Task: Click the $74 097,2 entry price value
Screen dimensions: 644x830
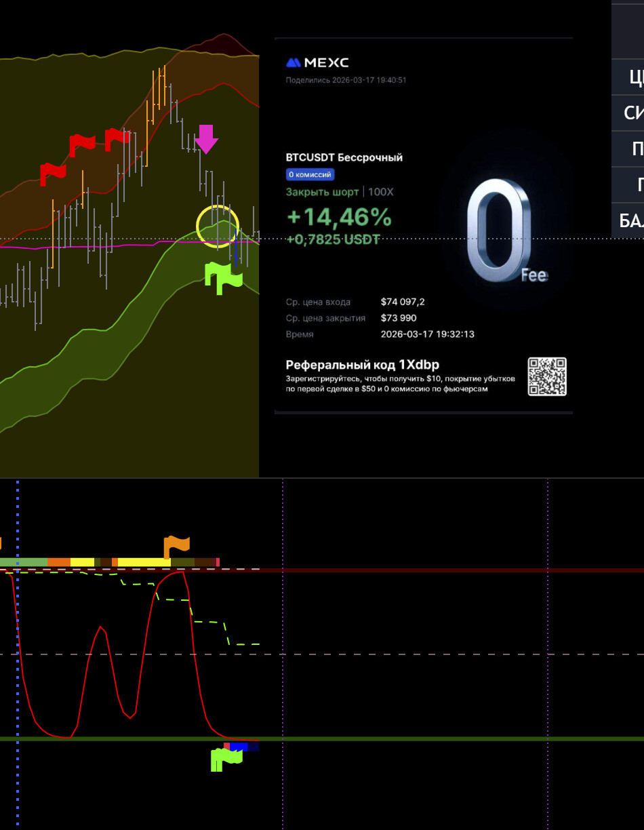Action: point(403,302)
